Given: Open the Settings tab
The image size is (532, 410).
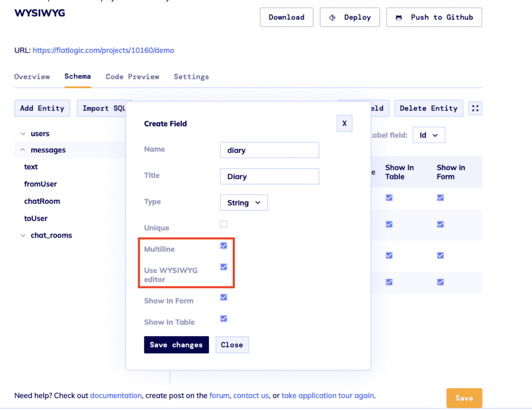Looking at the screenshot, I should tap(191, 77).
